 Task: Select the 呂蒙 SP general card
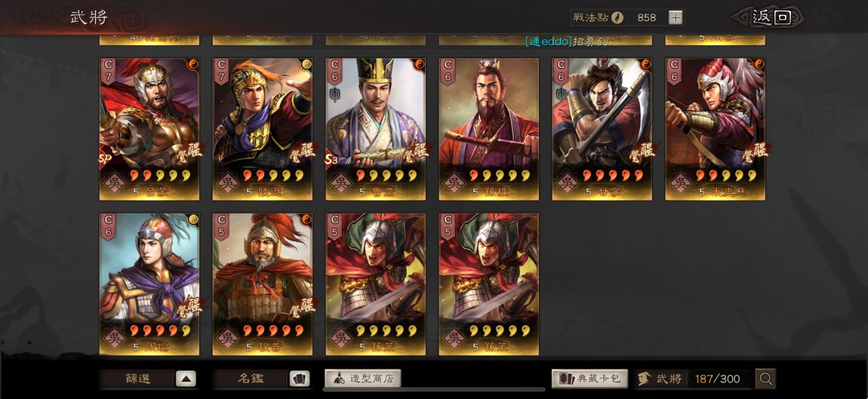coord(149,129)
